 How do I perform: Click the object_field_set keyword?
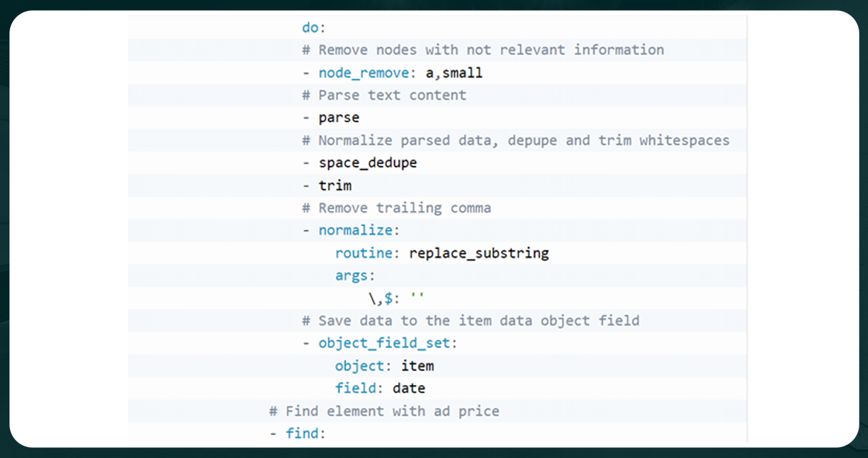(x=384, y=343)
